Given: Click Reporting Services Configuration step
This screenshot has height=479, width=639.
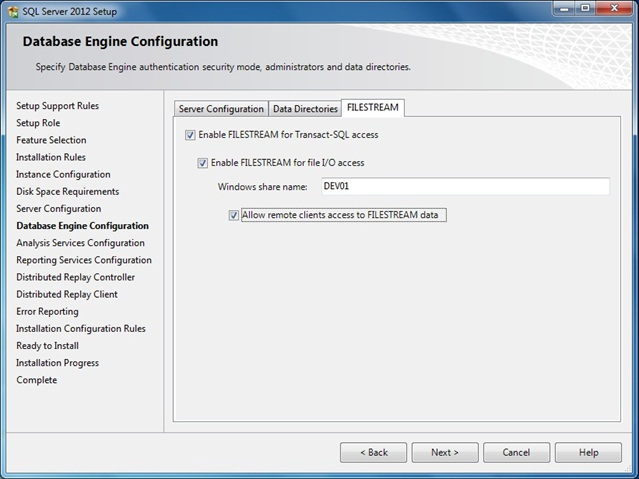Looking at the screenshot, I should click(x=84, y=260).
